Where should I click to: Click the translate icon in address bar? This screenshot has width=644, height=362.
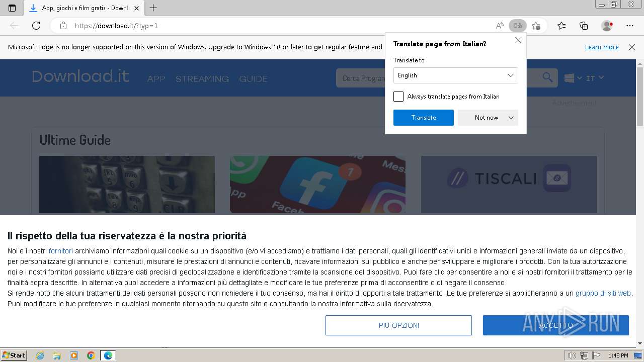(517, 26)
